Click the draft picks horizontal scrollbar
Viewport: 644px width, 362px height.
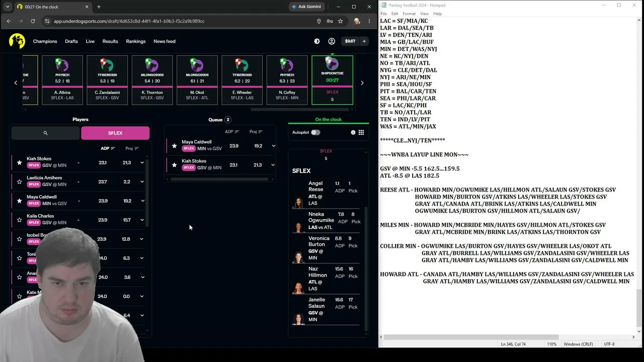[x=301, y=109]
